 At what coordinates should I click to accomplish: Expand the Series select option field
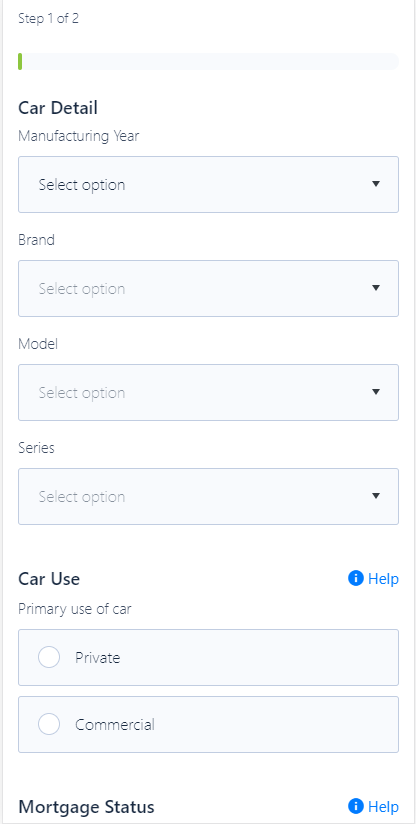[x=209, y=497]
